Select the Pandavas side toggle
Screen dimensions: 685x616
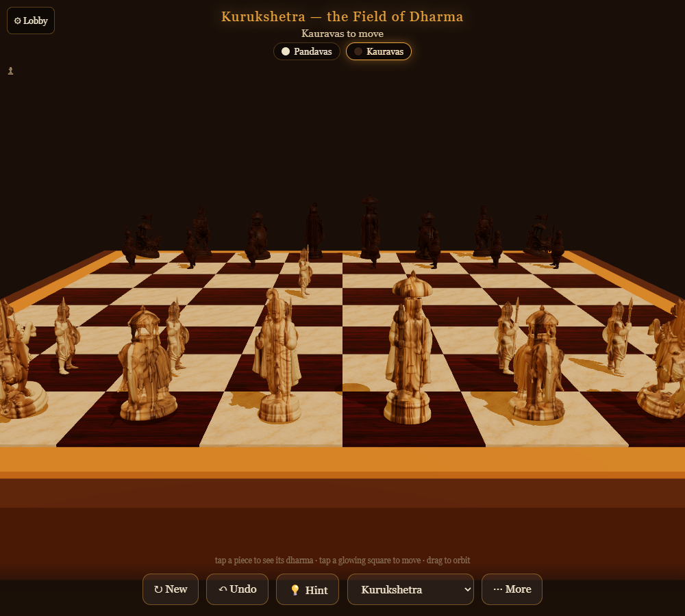pos(307,51)
